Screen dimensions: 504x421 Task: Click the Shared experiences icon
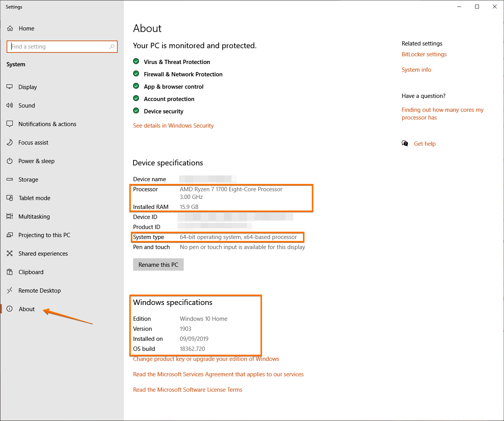click(10, 254)
